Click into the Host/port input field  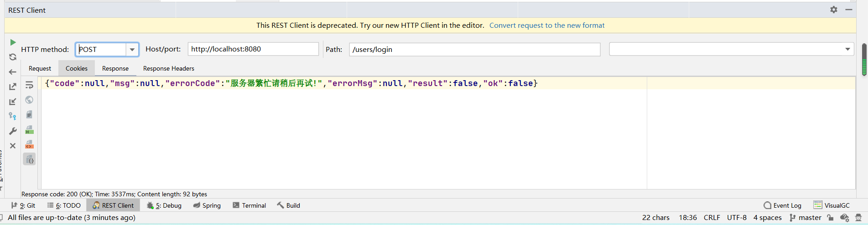pyautogui.click(x=253, y=49)
